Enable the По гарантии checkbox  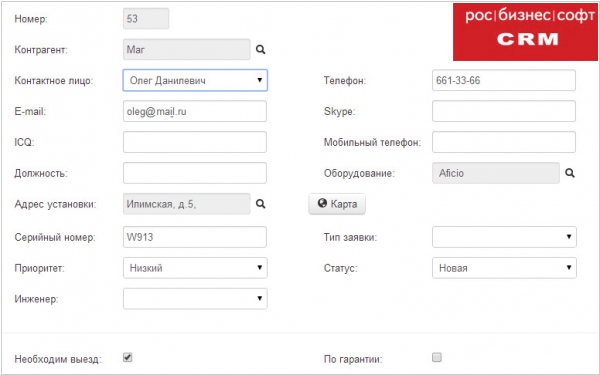click(x=437, y=357)
